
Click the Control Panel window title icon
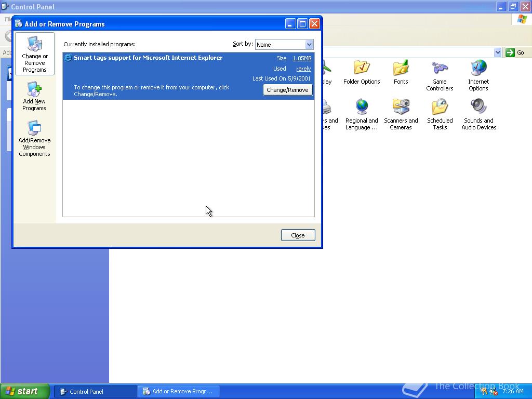pyautogui.click(x=5, y=6)
